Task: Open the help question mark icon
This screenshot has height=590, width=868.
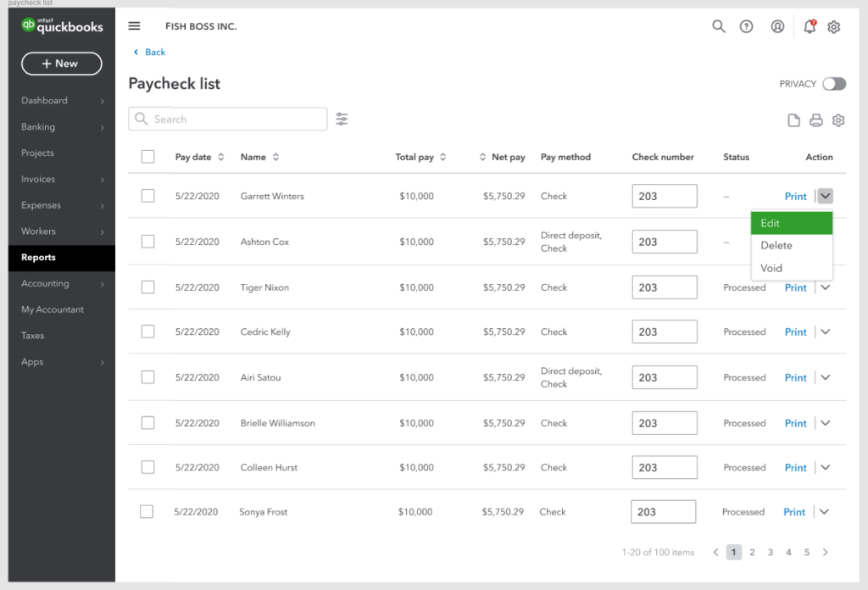Action: [x=746, y=26]
